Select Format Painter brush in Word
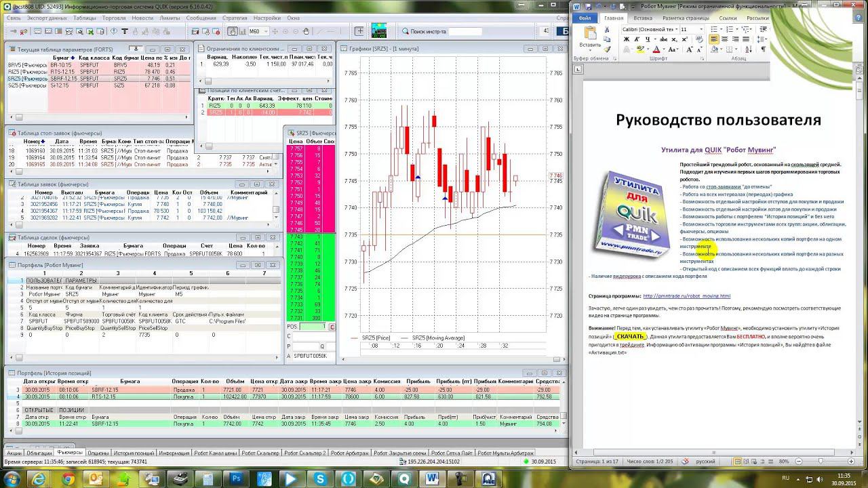Screen dimensions: 868x488 (608, 49)
